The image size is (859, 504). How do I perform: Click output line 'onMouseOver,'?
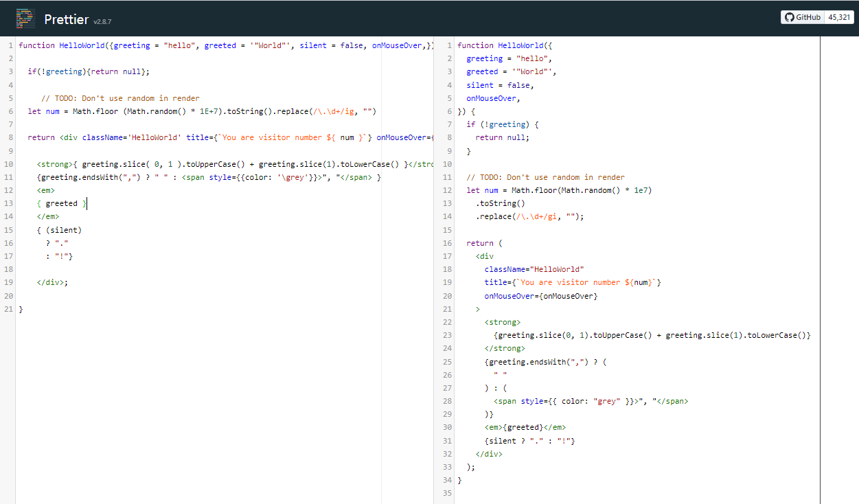(x=493, y=98)
